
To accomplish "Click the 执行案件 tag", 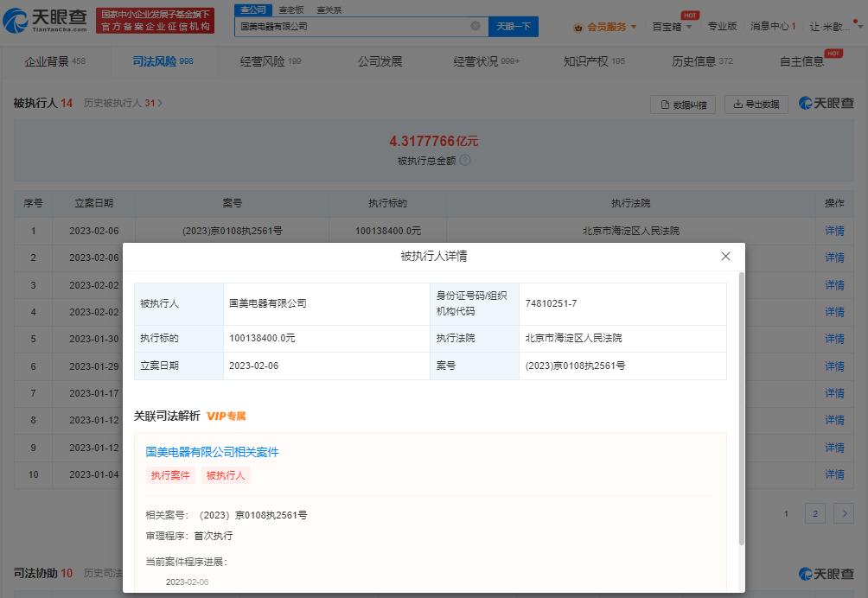I will click(170, 475).
